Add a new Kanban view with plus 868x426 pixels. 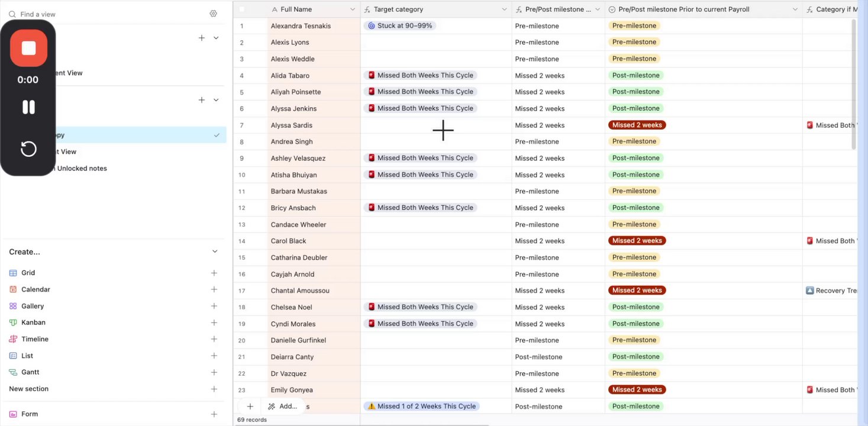pos(214,322)
